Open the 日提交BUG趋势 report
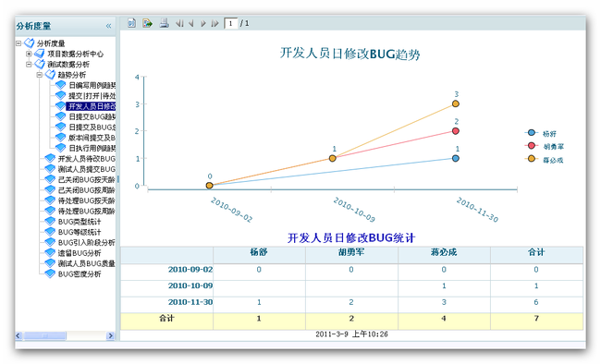Image resolution: width=601 pixels, height=364 pixels. point(92,116)
